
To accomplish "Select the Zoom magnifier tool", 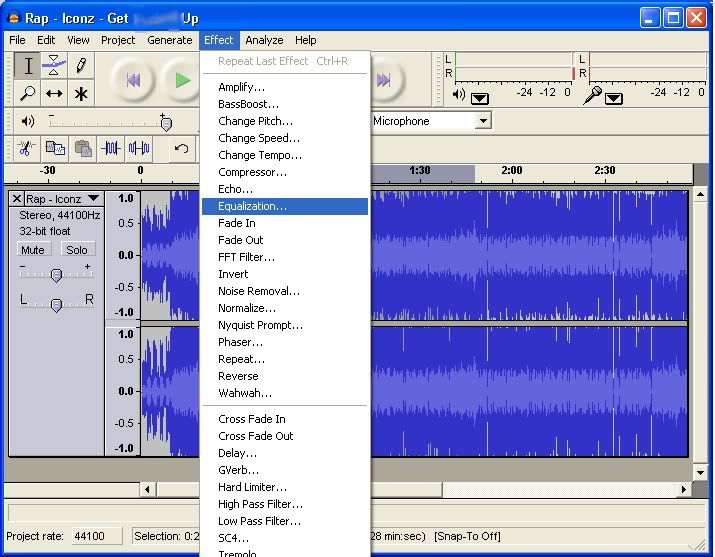I will pyautogui.click(x=28, y=93).
